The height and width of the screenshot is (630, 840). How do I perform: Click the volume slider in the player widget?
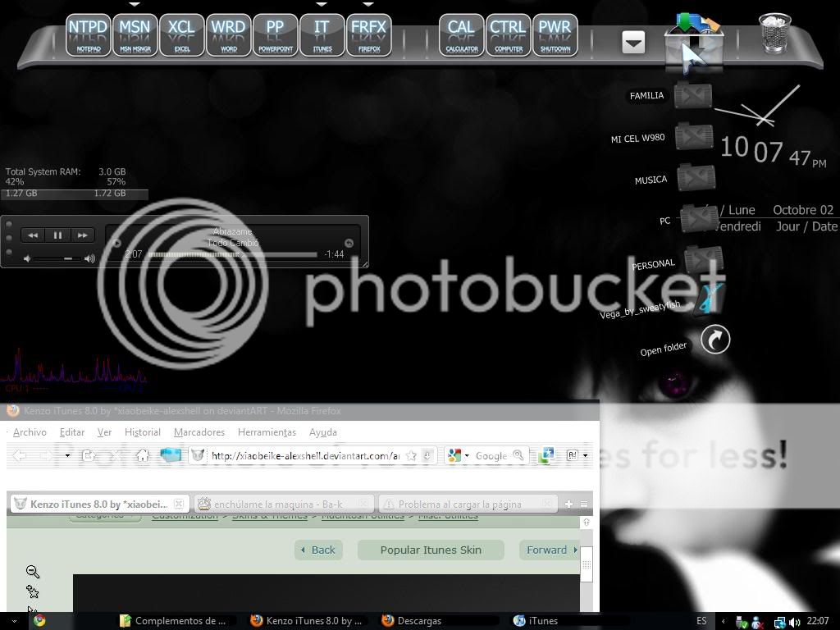pyautogui.click(x=57, y=258)
